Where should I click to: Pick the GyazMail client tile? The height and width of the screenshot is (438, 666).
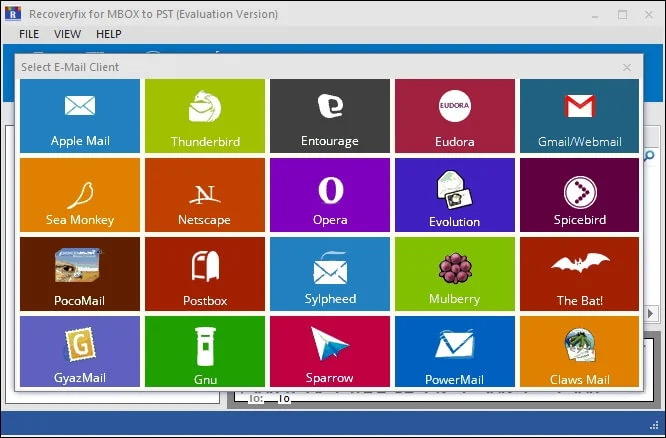pos(80,351)
